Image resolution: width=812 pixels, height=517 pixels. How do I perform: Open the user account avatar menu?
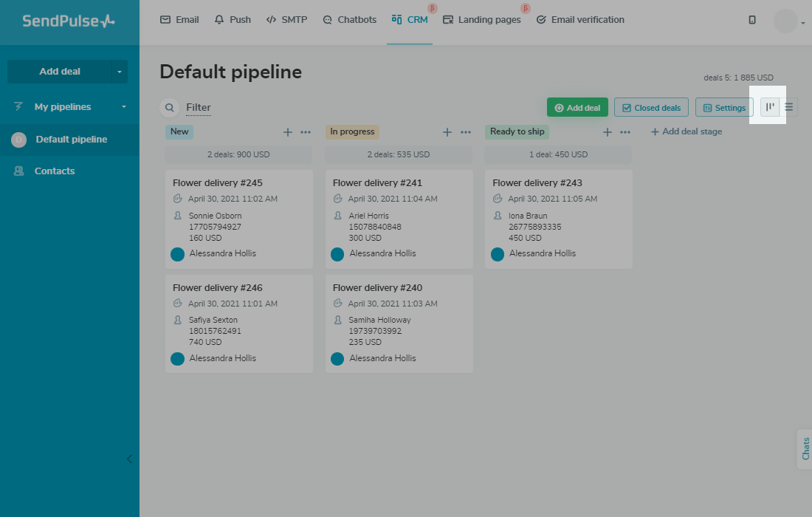click(x=788, y=21)
